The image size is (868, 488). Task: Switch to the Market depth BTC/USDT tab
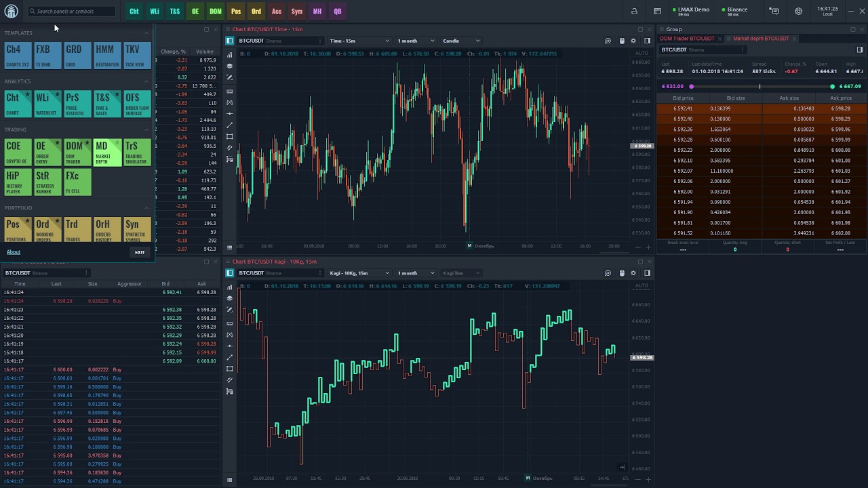pos(761,39)
